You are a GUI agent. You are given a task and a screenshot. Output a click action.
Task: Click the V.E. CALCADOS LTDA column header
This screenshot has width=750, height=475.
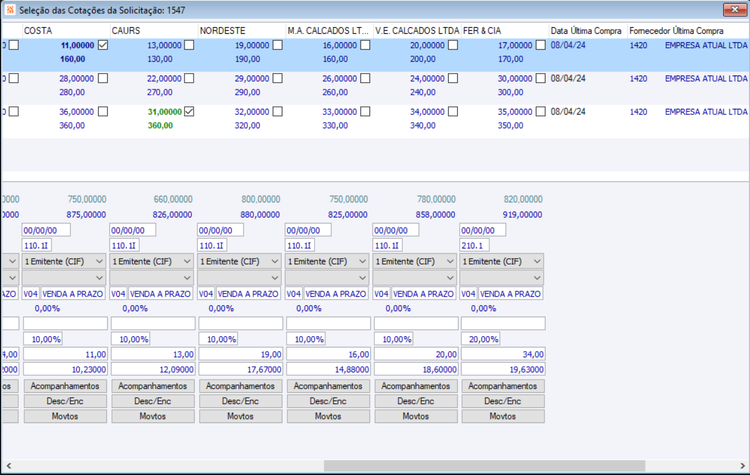417,31
